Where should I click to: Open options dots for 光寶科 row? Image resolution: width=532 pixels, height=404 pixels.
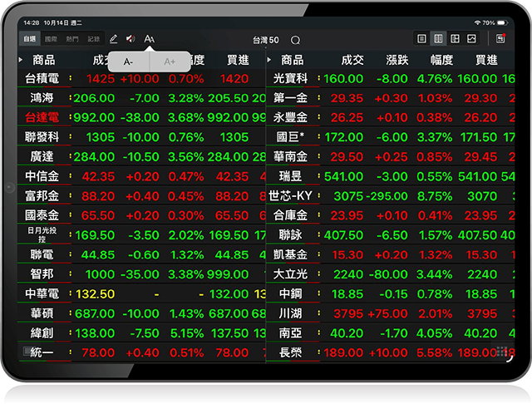(x=318, y=78)
